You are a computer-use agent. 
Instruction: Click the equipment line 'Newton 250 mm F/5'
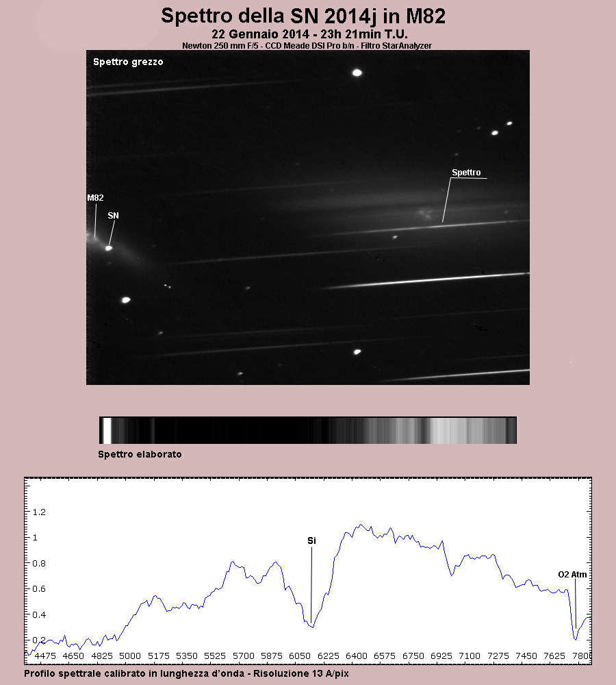tap(220, 46)
